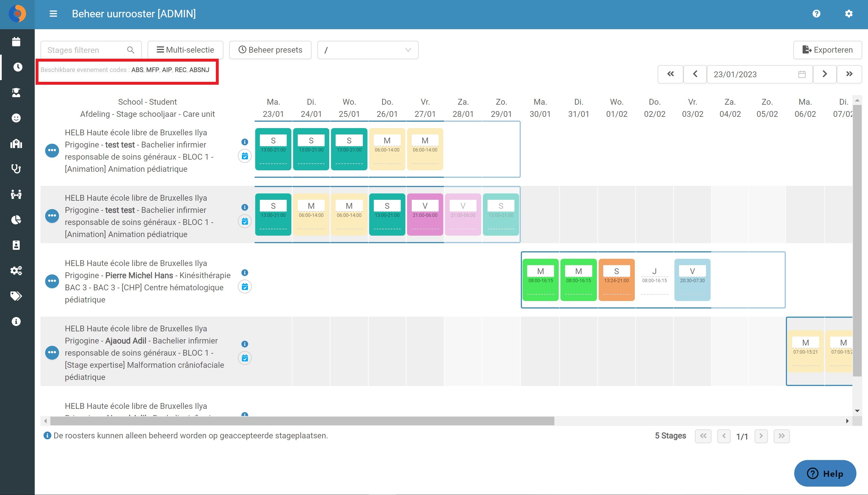
Task: Click the Exporteren button
Action: 827,50
